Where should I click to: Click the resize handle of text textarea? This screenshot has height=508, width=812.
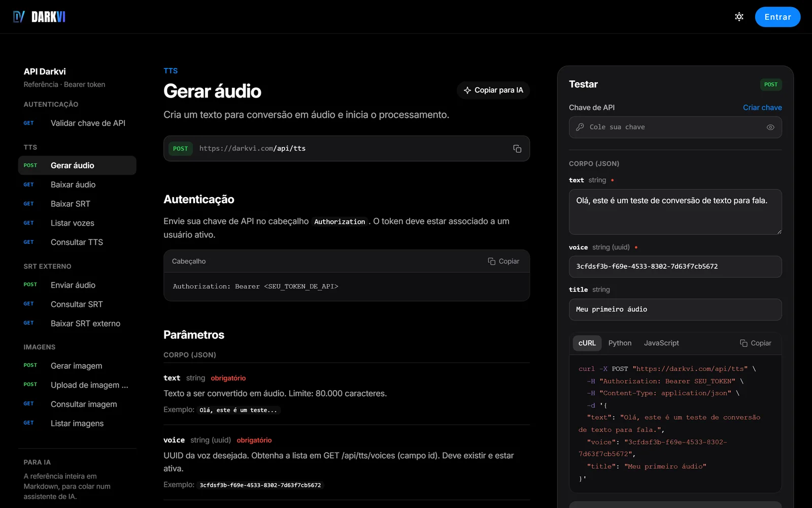779,231
